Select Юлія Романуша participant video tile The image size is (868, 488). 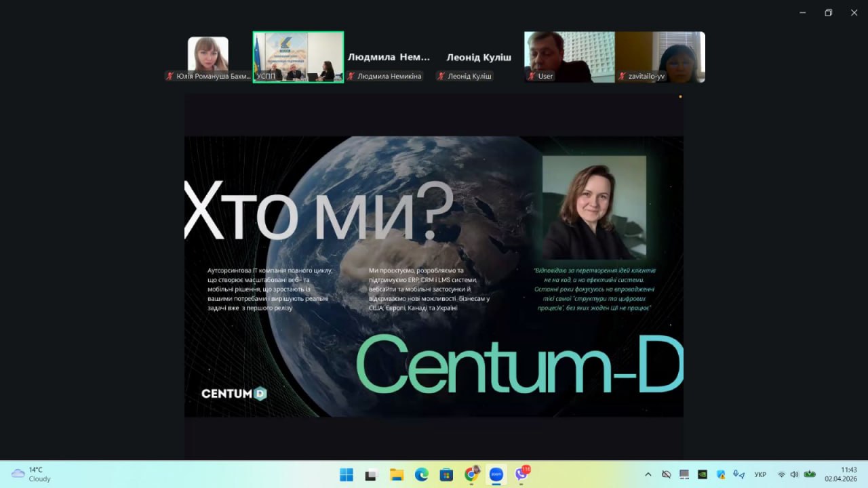point(208,57)
